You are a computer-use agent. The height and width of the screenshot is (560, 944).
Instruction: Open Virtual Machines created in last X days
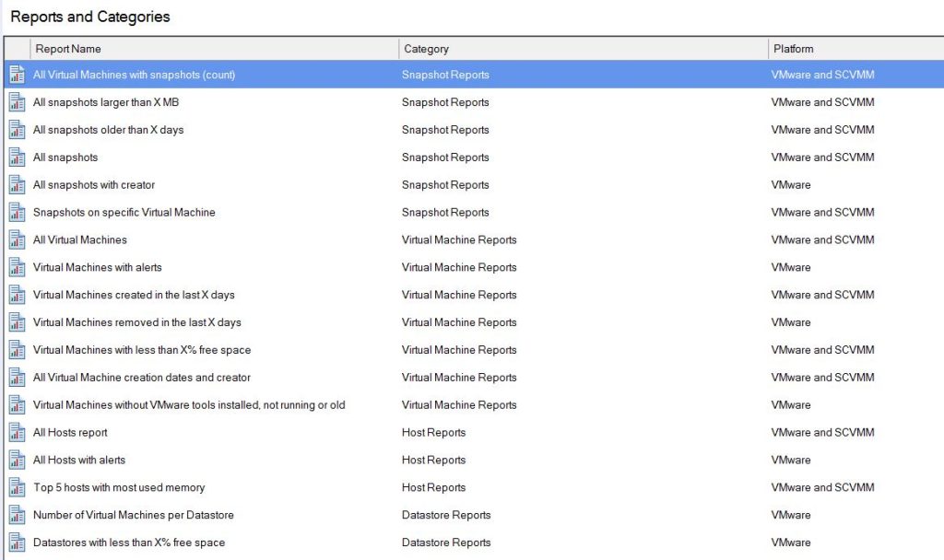[134, 296]
